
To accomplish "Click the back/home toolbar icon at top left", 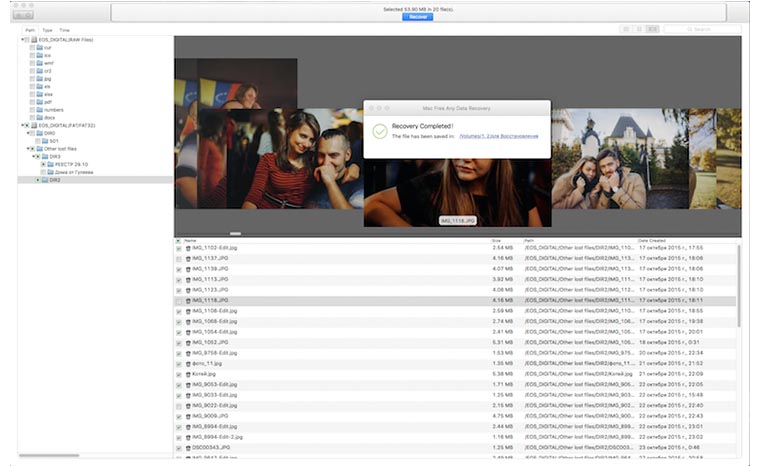I will pyautogui.click(x=24, y=15).
